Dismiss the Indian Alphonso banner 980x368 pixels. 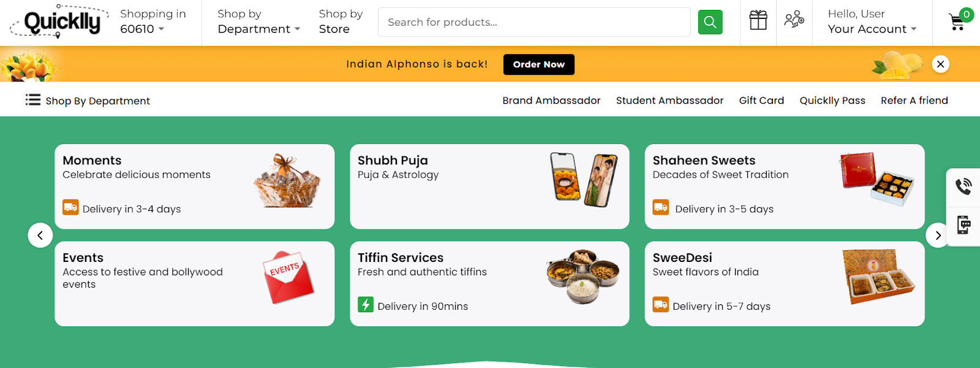point(940,64)
